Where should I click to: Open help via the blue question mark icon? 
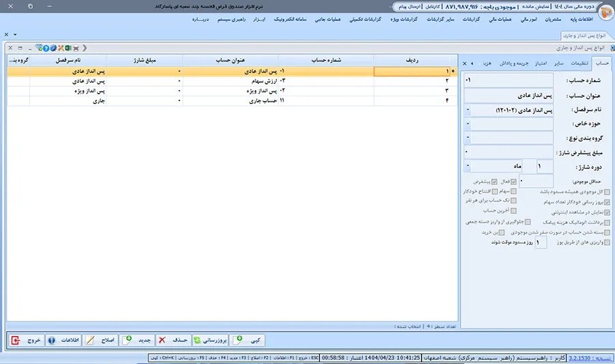46,48
